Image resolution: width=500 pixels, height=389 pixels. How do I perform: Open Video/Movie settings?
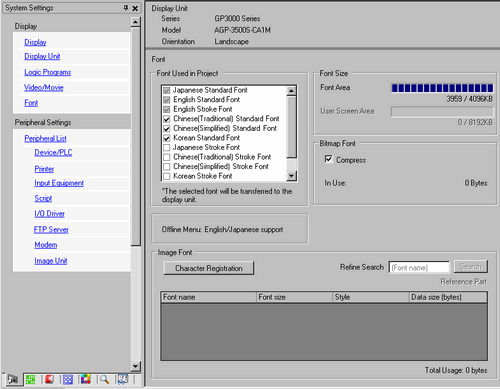44,87
